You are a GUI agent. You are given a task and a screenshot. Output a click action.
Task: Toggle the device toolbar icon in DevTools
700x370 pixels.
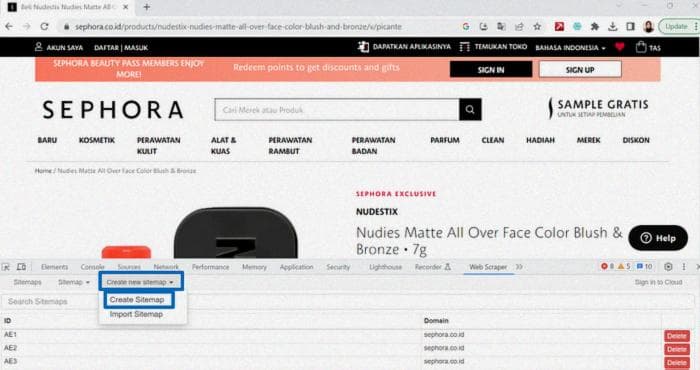21,267
